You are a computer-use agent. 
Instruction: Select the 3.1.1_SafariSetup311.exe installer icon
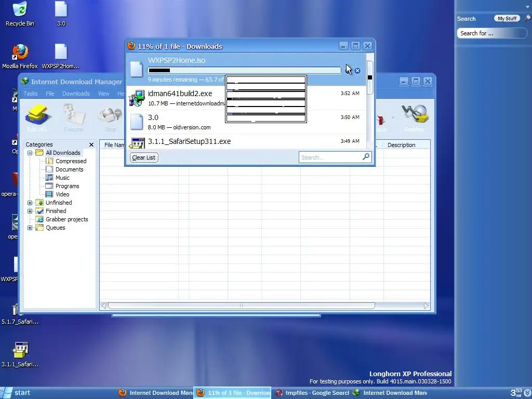tap(137, 143)
